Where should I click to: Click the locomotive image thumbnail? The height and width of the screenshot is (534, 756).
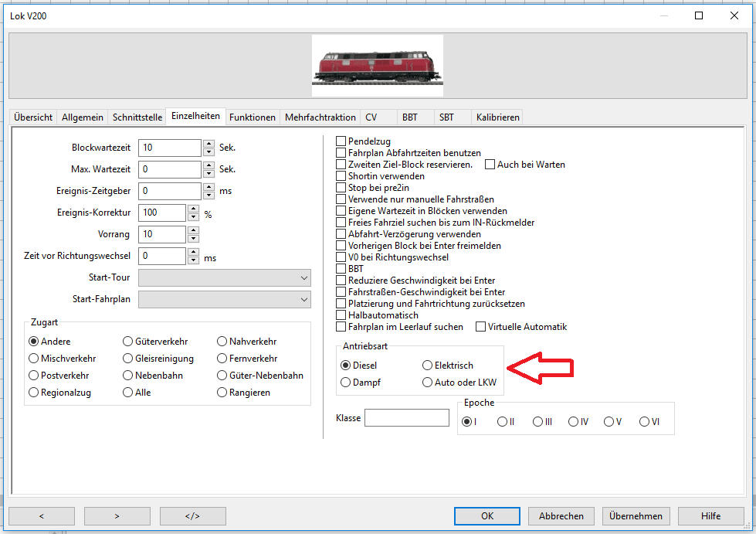[377, 66]
